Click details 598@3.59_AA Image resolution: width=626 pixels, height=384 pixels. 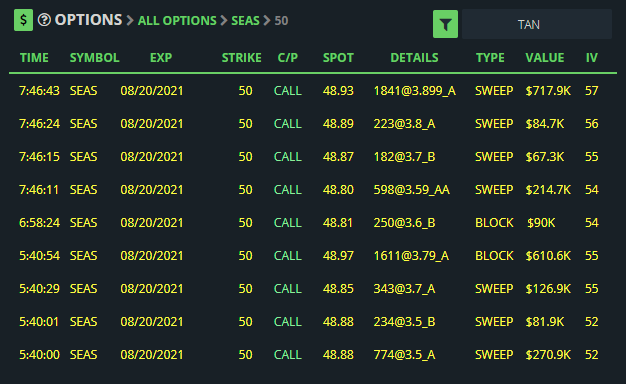pos(411,190)
